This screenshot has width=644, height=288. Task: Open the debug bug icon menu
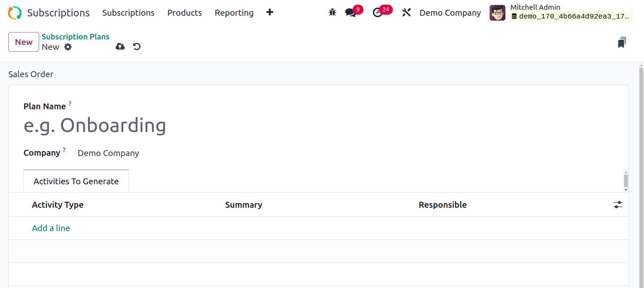click(332, 13)
